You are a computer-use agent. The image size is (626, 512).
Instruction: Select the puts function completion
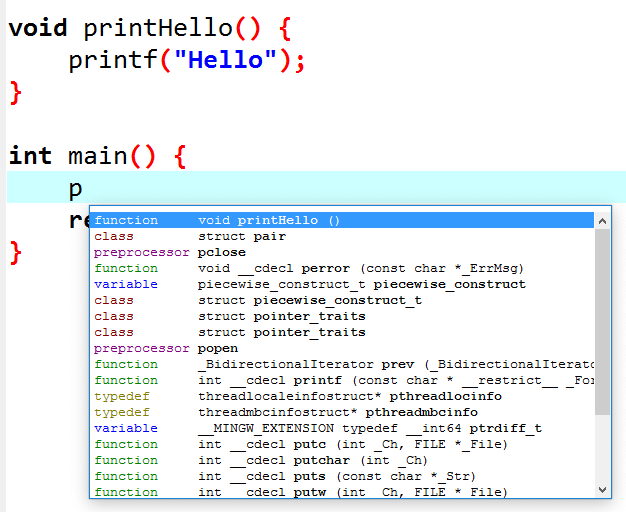tap(342, 476)
